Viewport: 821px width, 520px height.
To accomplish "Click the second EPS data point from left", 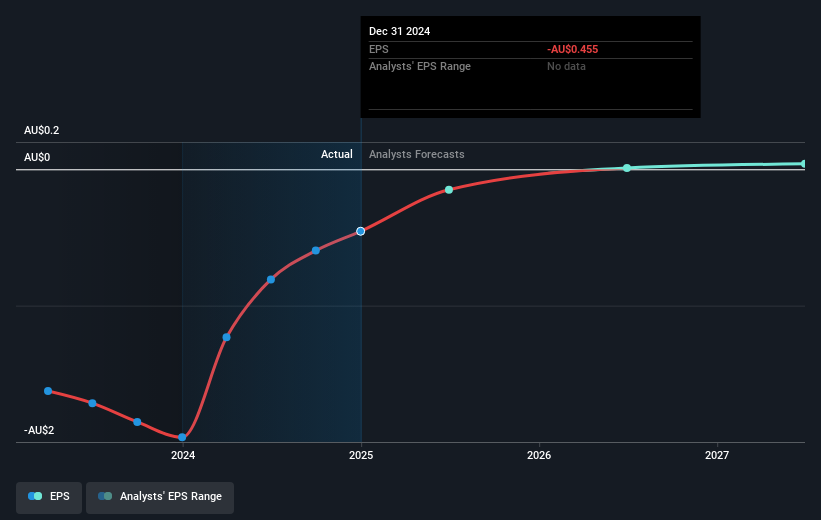I will point(92,403).
